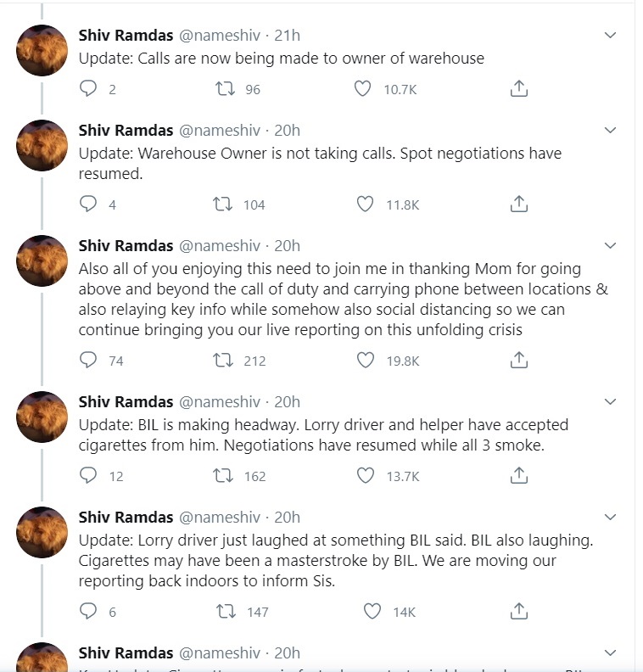Reply to the 'Calls are now being made' tweet
Image resolution: width=643 pixels, height=672 pixels.
[x=88, y=89]
